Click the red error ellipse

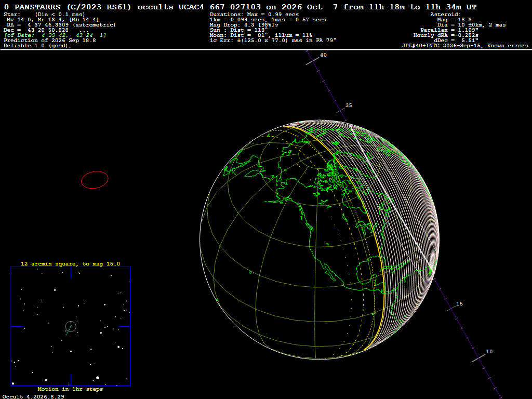[x=95, y=180]
